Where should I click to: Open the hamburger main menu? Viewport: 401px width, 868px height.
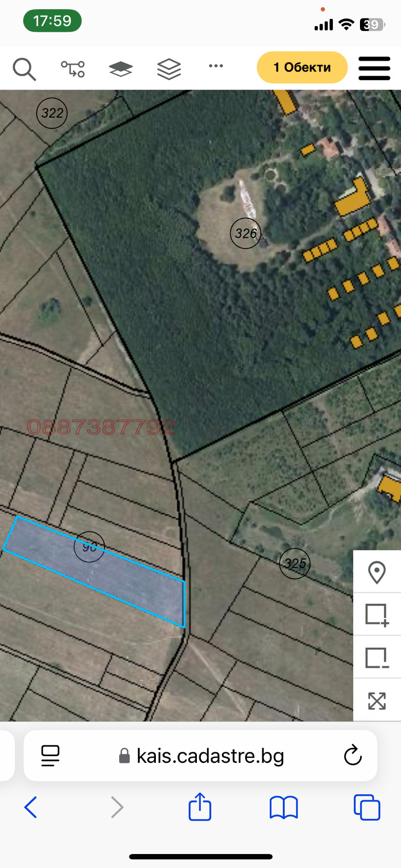coord(374,68)
